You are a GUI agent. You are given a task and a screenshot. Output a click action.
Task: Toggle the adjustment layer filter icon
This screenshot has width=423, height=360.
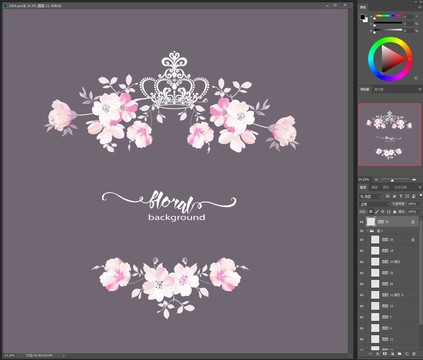coord(394,196)
